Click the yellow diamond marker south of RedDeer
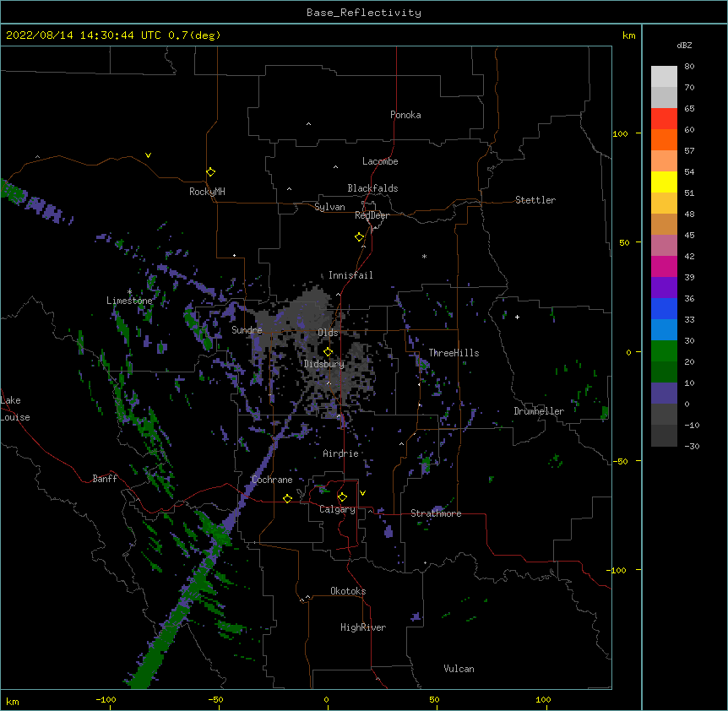 click(360, 237)
